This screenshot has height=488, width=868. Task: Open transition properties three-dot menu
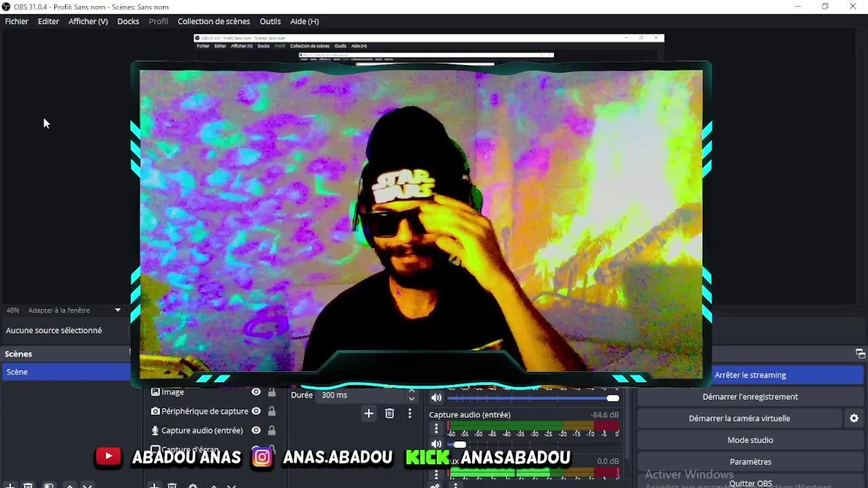pyautogui.click(x=410, y=413)
